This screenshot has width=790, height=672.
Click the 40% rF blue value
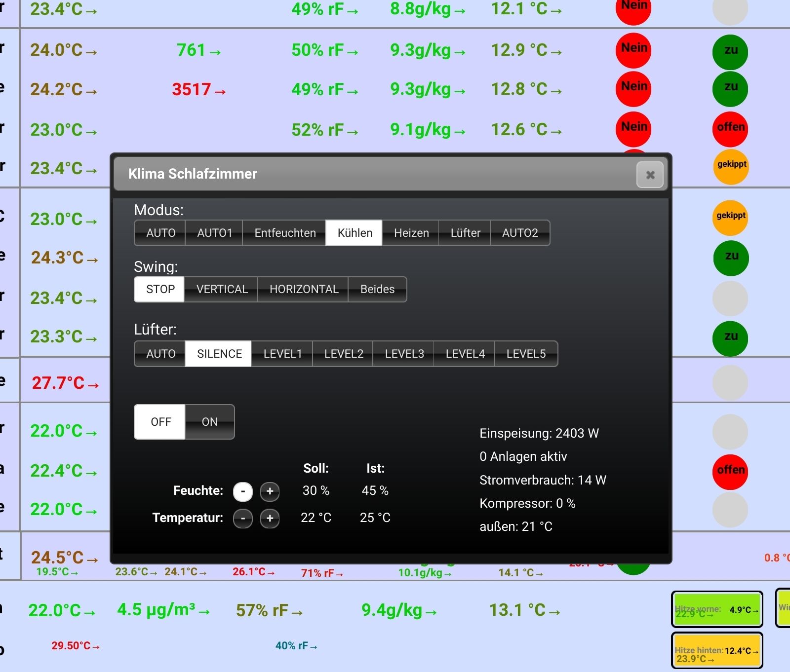pos(296,646)
